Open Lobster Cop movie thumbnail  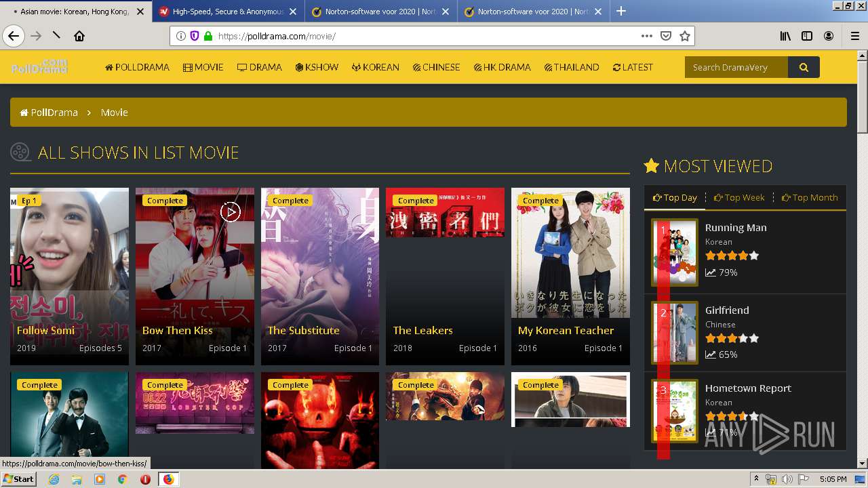click(x=195, y=403)
